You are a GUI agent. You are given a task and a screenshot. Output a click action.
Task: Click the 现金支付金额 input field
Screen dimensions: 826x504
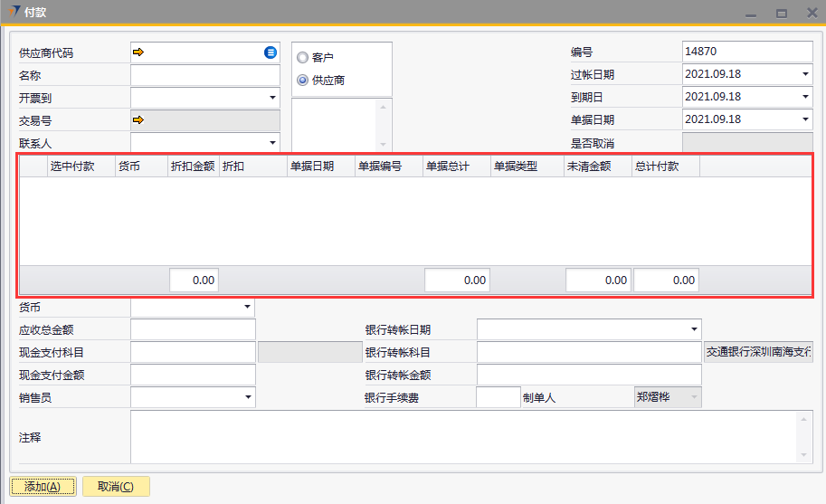coord(193,375)
